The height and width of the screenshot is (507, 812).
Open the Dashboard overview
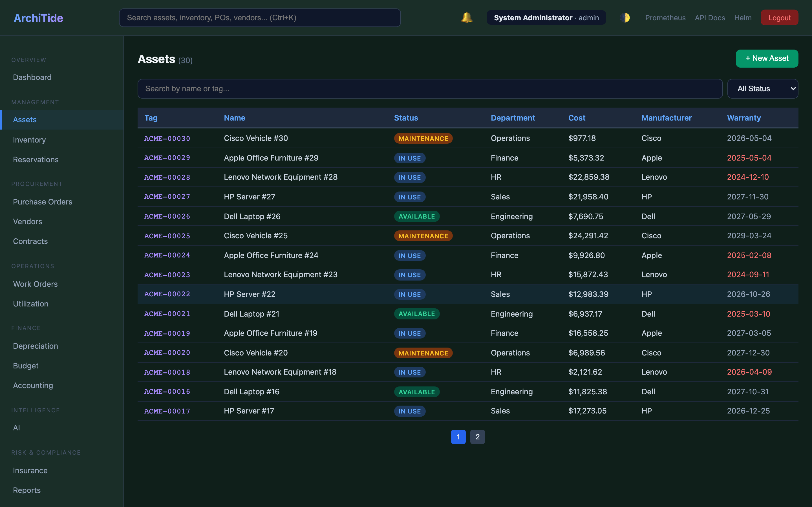[x=32, y=77]
